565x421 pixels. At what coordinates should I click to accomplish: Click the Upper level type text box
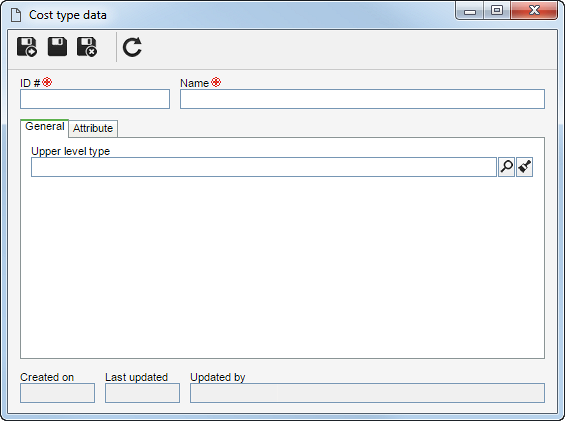click(x=264, y=167)
